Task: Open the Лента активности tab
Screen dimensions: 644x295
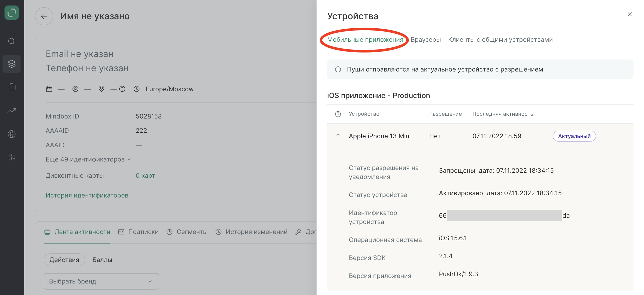Action: tap(77, 232)
